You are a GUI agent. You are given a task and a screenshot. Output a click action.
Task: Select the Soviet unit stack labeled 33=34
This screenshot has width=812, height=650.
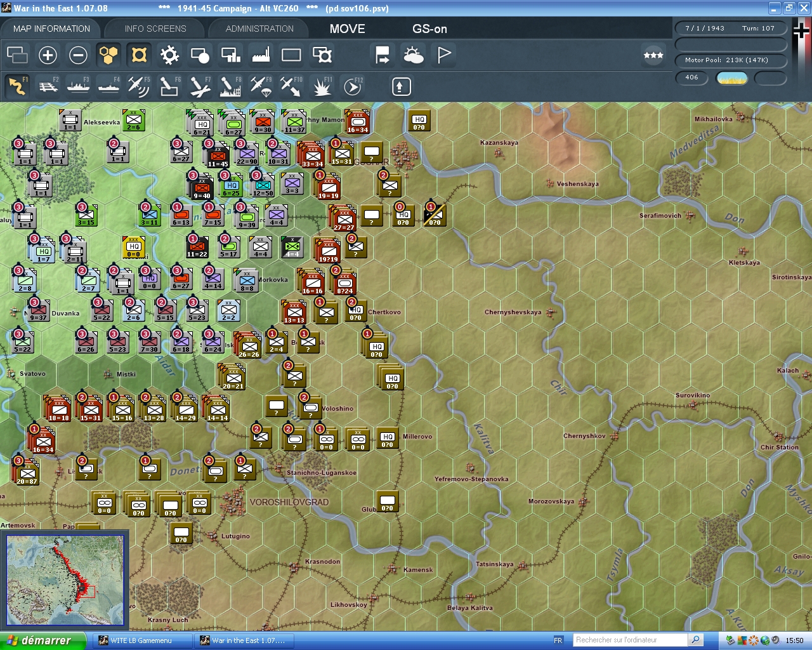(312, 156)
